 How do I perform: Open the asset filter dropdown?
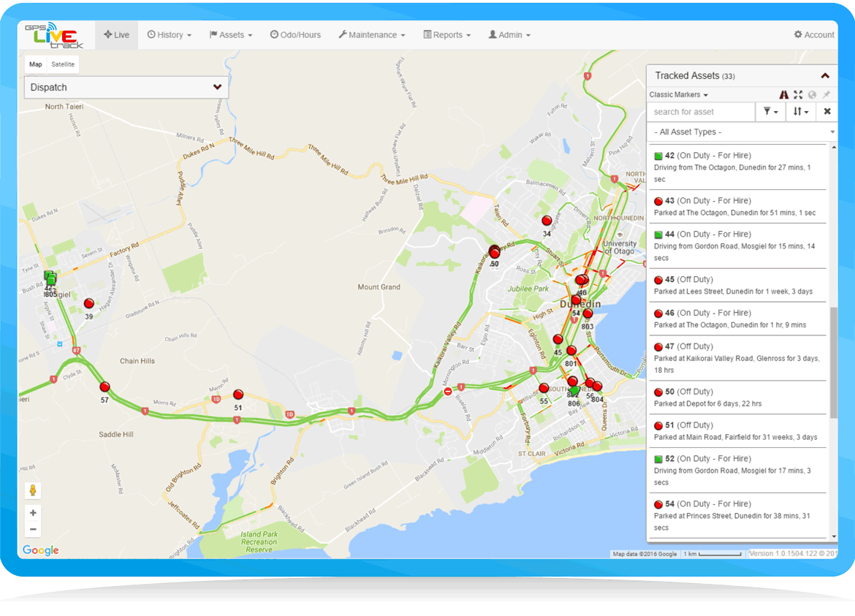[770, 112]
